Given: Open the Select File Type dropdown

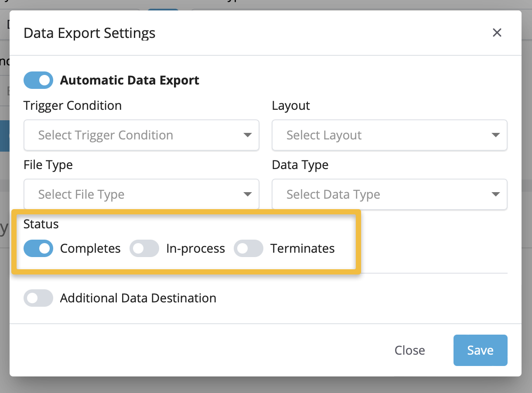Looking at the screenshot, I should coord(141,194).
